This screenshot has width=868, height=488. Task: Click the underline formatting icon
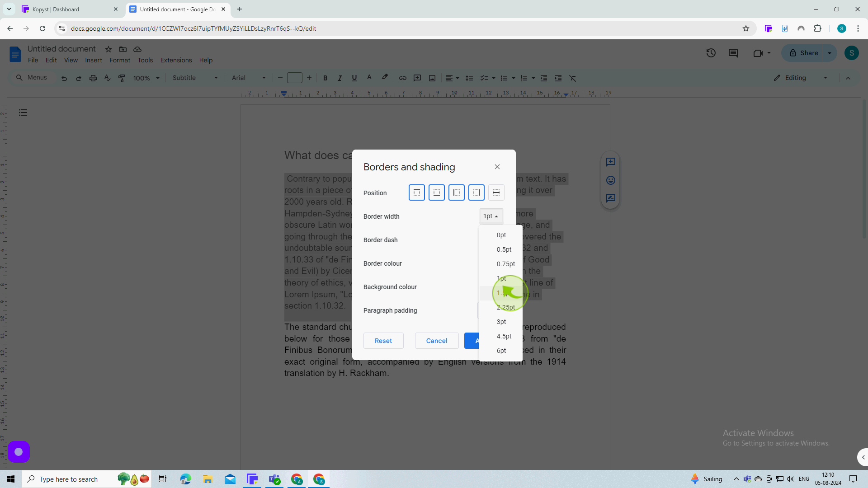(x=354, y=78)
